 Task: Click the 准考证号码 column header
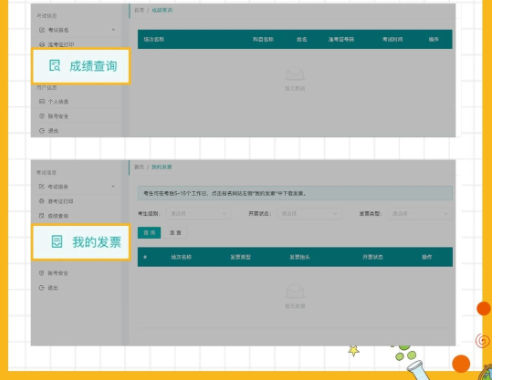point(341,39)
